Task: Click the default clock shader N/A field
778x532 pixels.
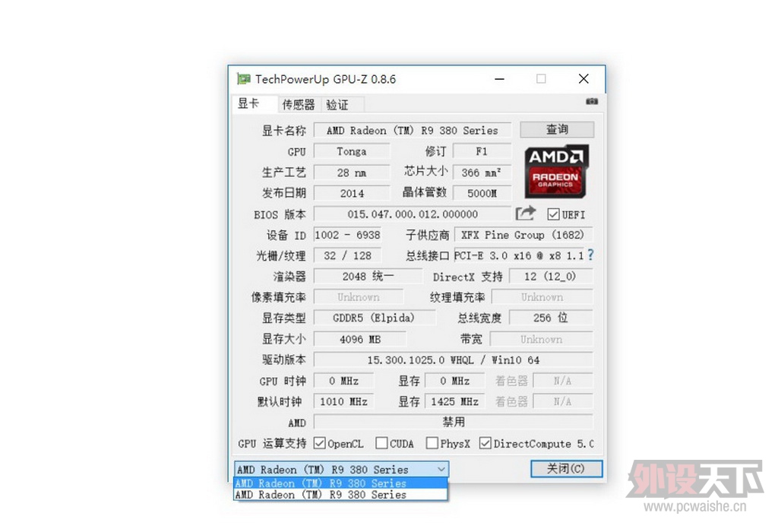Action: [563, 401]
